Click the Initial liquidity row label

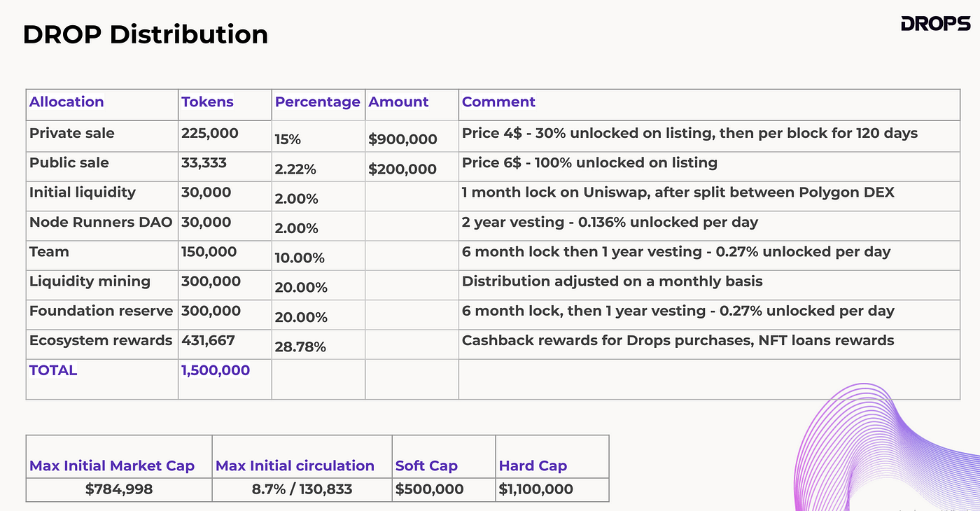(83, 192)
